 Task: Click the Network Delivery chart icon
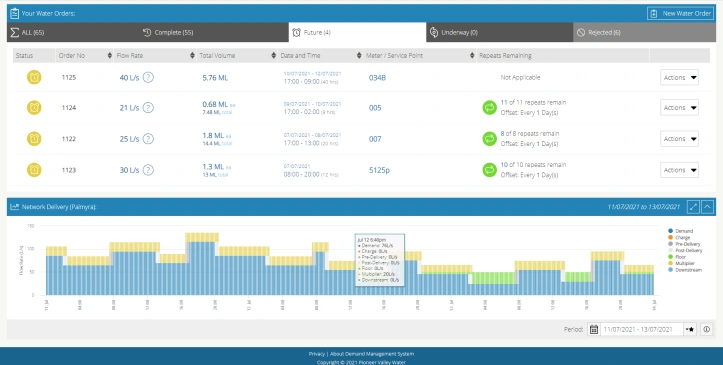point(14,207)
